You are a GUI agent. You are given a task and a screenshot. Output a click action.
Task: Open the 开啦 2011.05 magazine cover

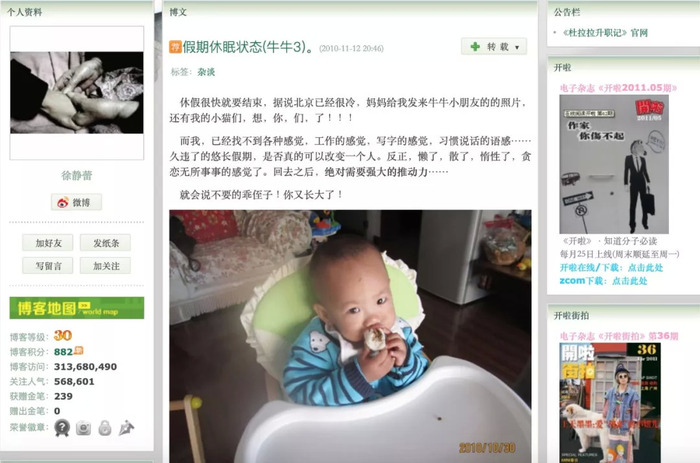coord(614,164)
